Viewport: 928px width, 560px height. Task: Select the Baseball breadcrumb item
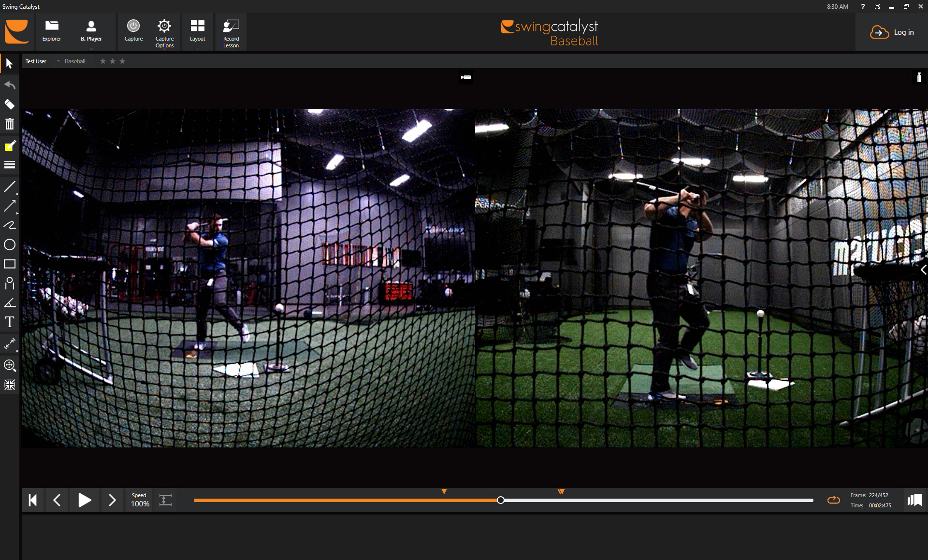pyautogui.click(x=74, y=61)
